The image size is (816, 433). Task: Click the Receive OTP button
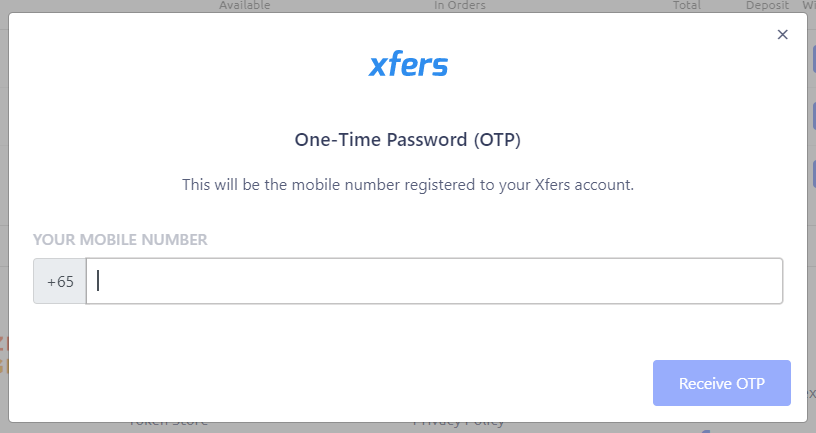pyautogui.click(x=722, y=383)
